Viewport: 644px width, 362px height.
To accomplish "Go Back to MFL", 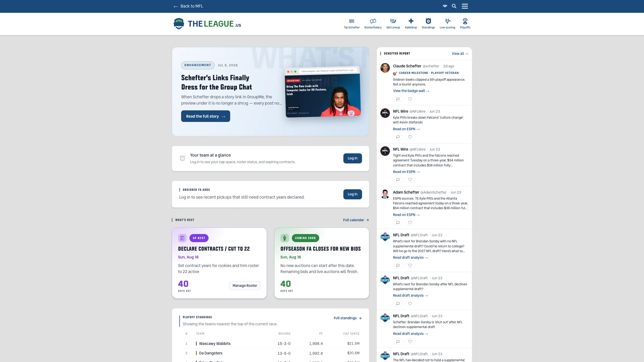I will click(188, 6).
